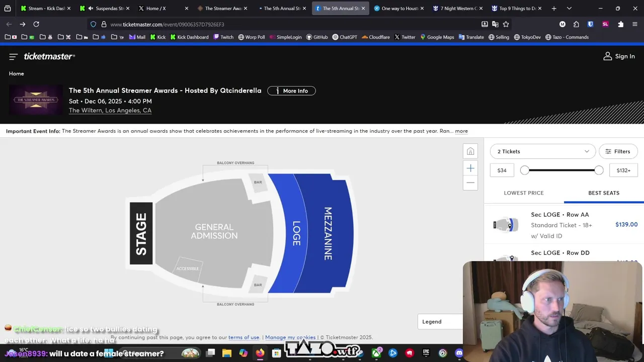Open Firefox extensions puzzle icon
This screenshot has height=362, width=644.
coord(621,24)
